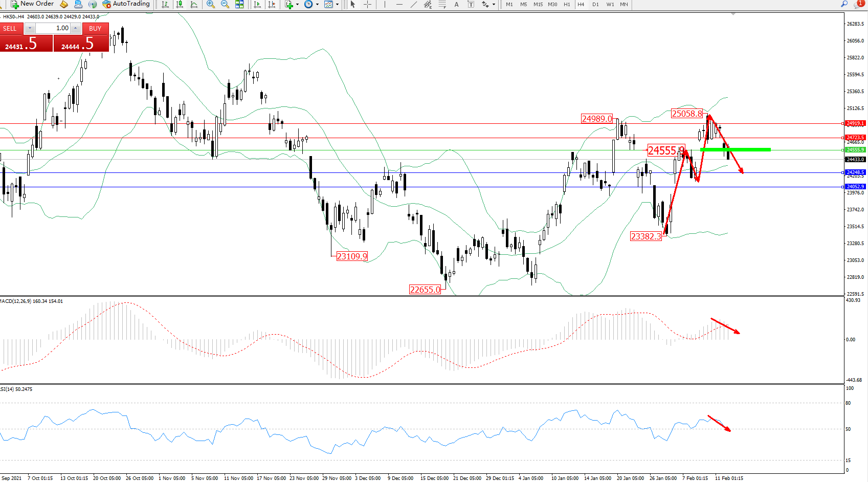Toggle AutoTrading on or off
Image resolution: width=868 pixels, height=482 pixels.
(x=126, y=4)
